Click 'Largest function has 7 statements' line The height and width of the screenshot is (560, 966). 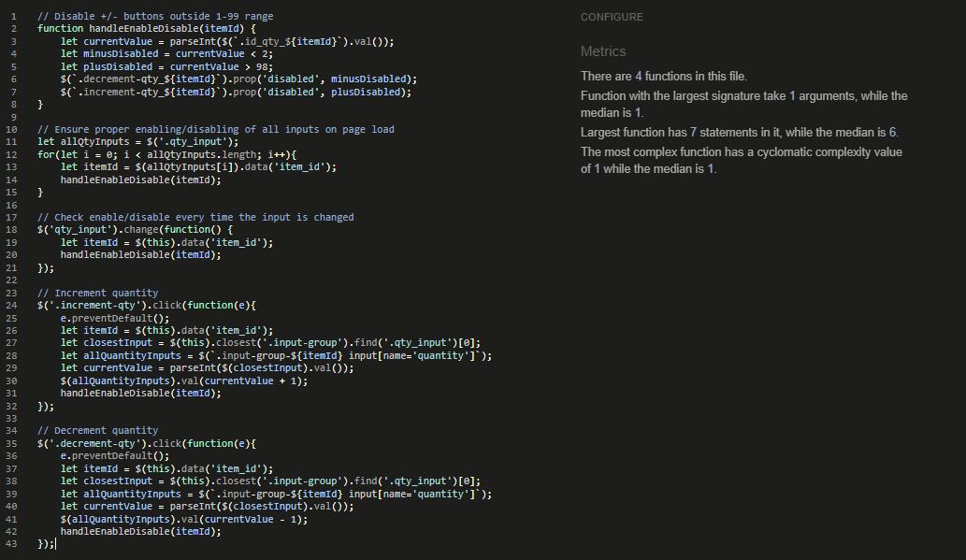point(740,133)
